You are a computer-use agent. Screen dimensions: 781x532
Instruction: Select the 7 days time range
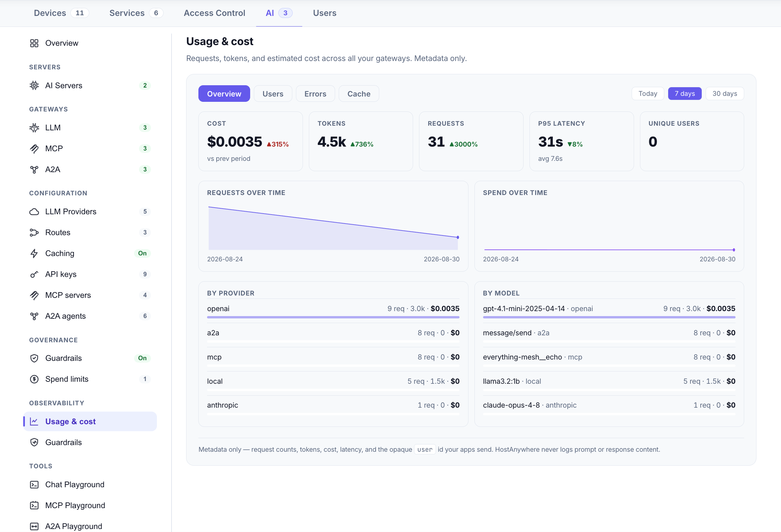[685, 94]
